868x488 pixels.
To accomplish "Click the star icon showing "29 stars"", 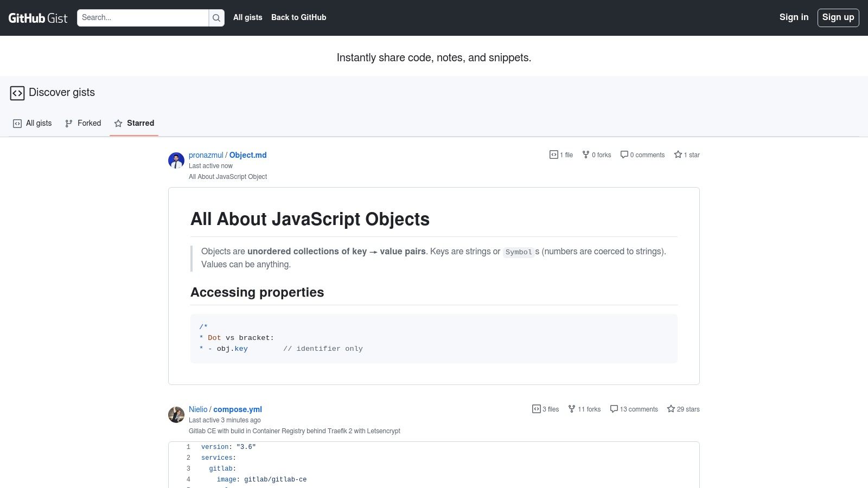I will point(671,409).
